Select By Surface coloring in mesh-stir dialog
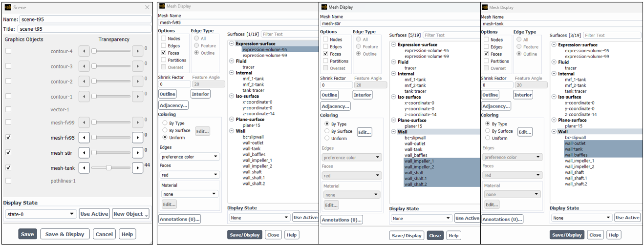Screen dimensions: 644x246 [326, 131]
